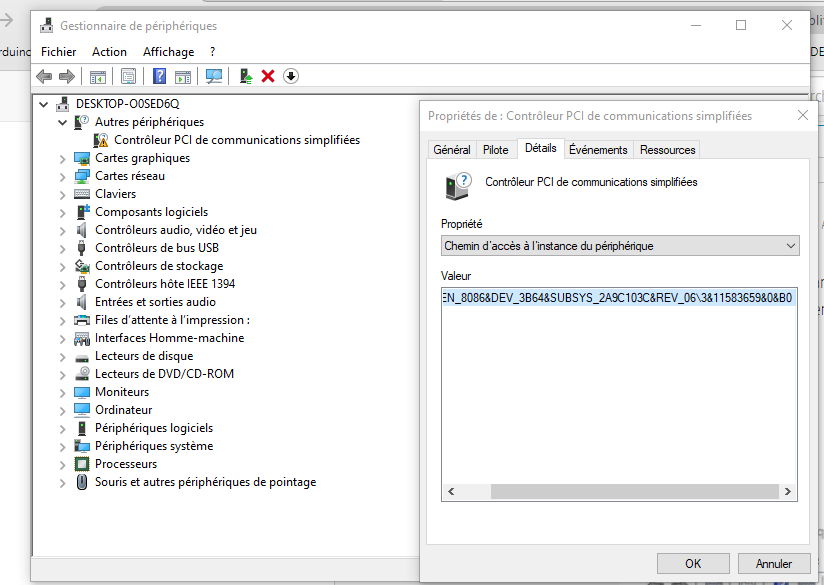Switch to the Ressources tab

[x=666, y=149]
